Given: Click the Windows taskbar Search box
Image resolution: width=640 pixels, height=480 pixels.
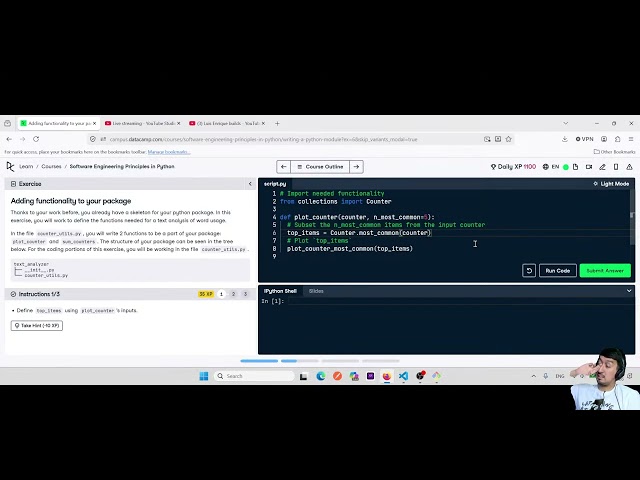Looking at the screenshot, I should coord(254,376).
